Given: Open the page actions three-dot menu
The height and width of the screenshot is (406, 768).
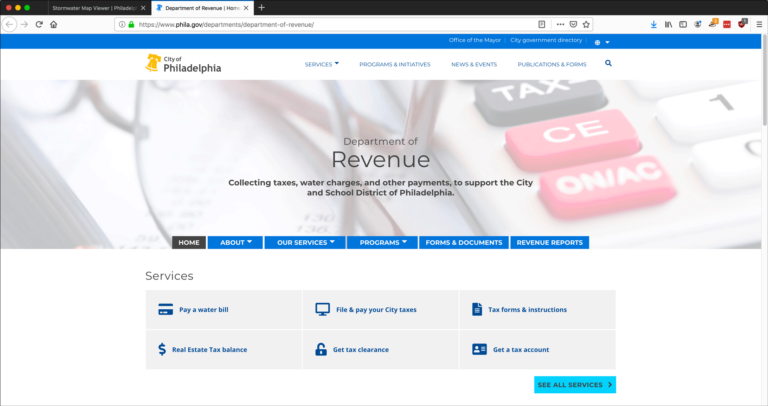Looking at the screenshot, I should 560,24.
